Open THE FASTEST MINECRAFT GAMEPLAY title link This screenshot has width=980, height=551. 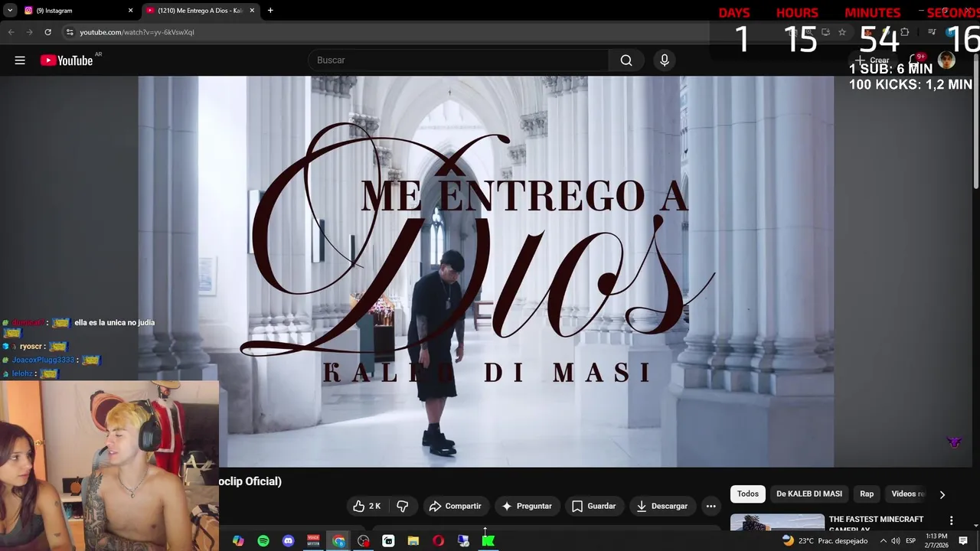click(876, 523)
